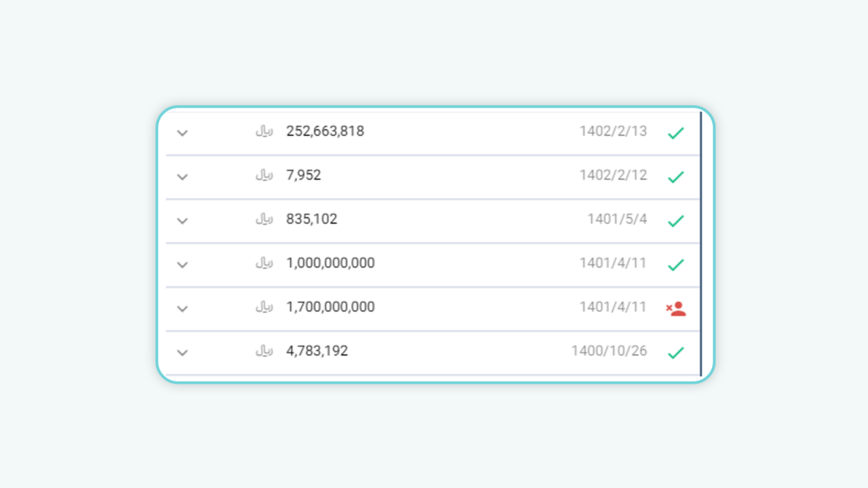Viewport: 868px width, 488px height.
Task: Click the 7,952 amount text
Action: (x=304, y=176)
